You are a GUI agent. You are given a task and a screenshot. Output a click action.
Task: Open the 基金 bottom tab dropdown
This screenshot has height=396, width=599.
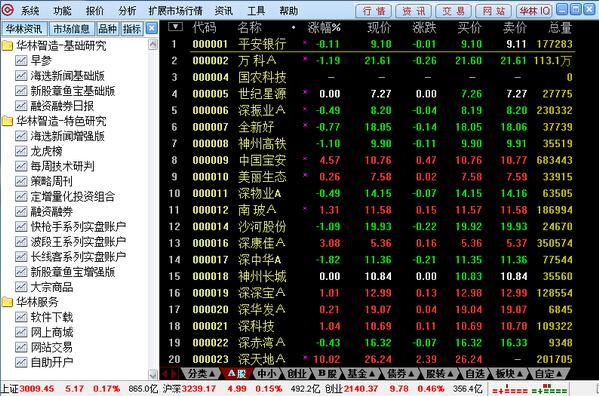pyautogui.click(x=361, y=373)
